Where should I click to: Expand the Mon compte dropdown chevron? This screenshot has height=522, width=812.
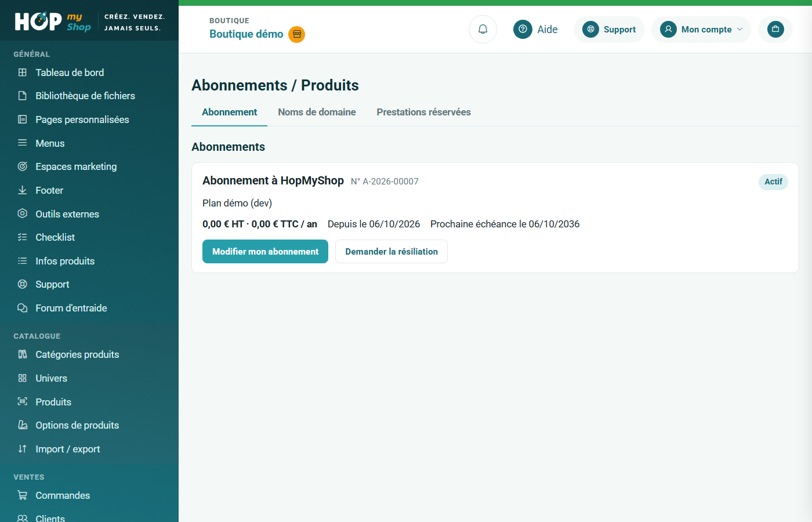[x=739, y=29]
